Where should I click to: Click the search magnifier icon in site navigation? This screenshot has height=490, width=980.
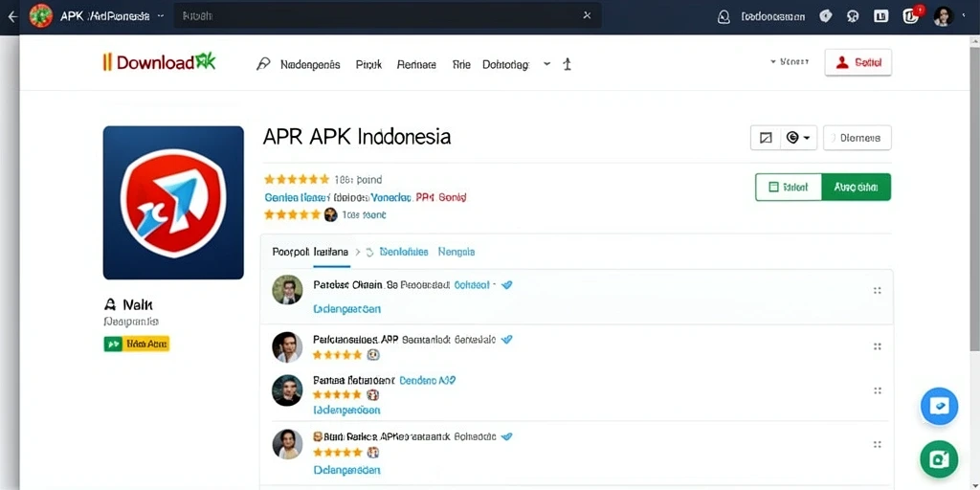pyautogui.click(x=264, y=64)
